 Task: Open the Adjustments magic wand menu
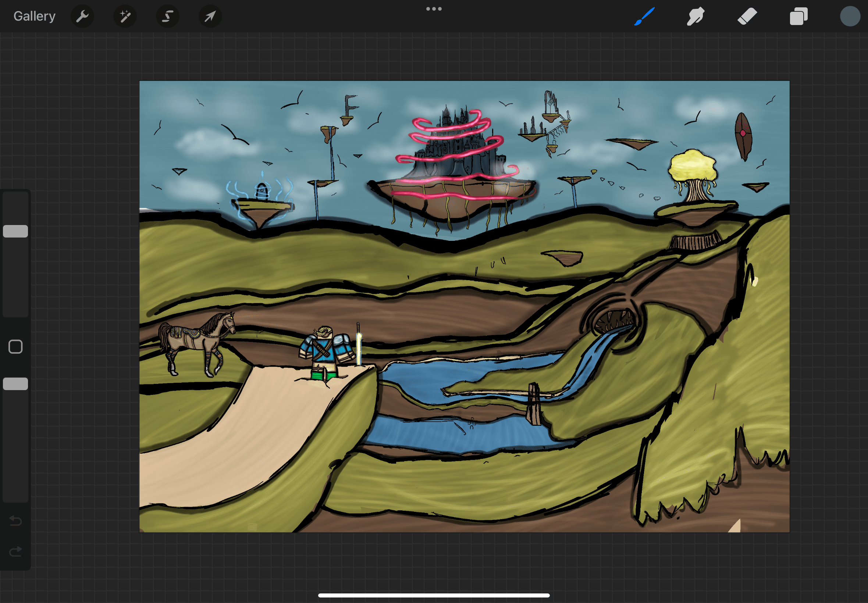[125, 16]
